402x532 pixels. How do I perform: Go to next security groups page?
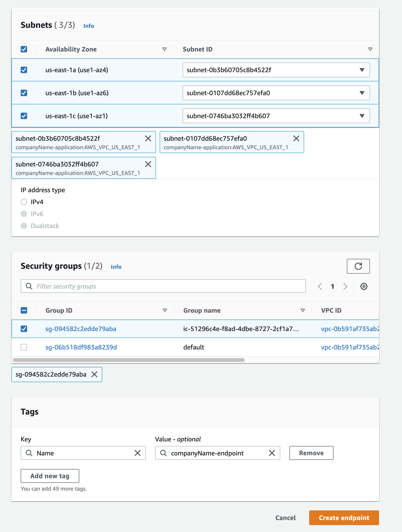point(345,286)
